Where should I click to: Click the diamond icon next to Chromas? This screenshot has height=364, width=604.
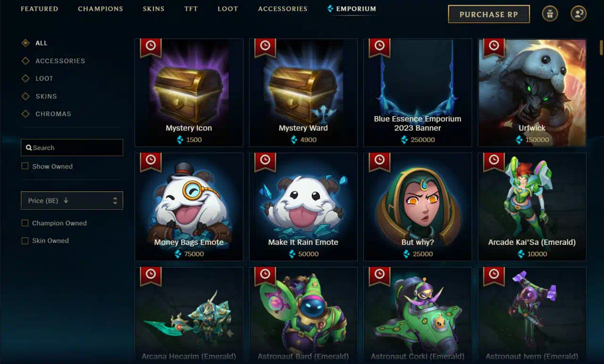pyautogui.click(x=25, y=114)
